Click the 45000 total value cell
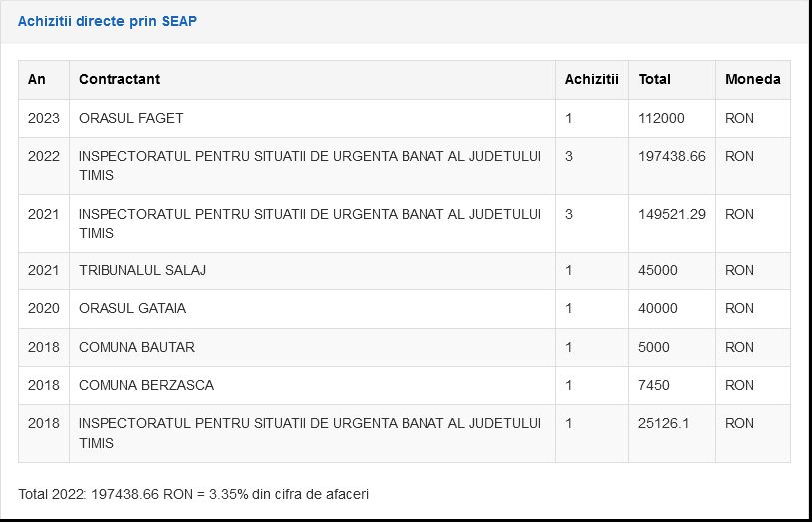Viewport: 812px width, 522px height. pos(658,270)
